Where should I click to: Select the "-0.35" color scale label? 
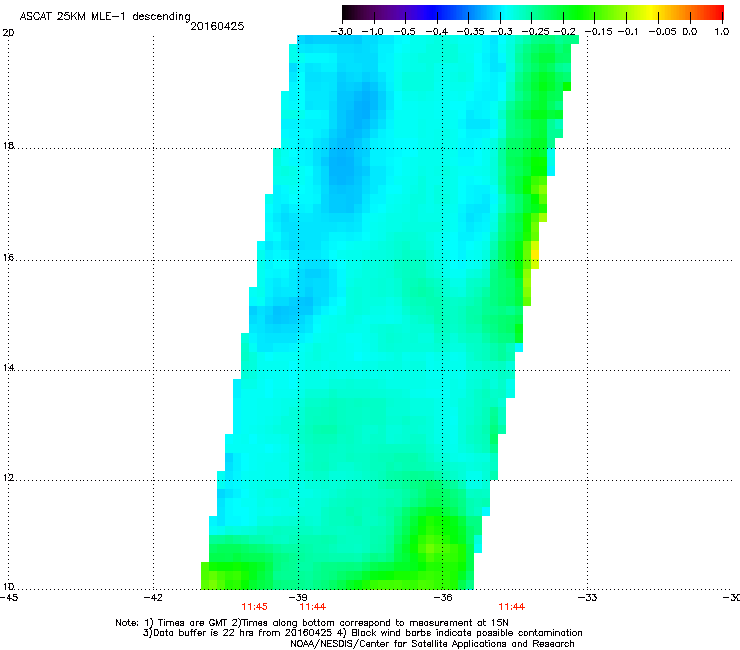(x=471, y=32)
